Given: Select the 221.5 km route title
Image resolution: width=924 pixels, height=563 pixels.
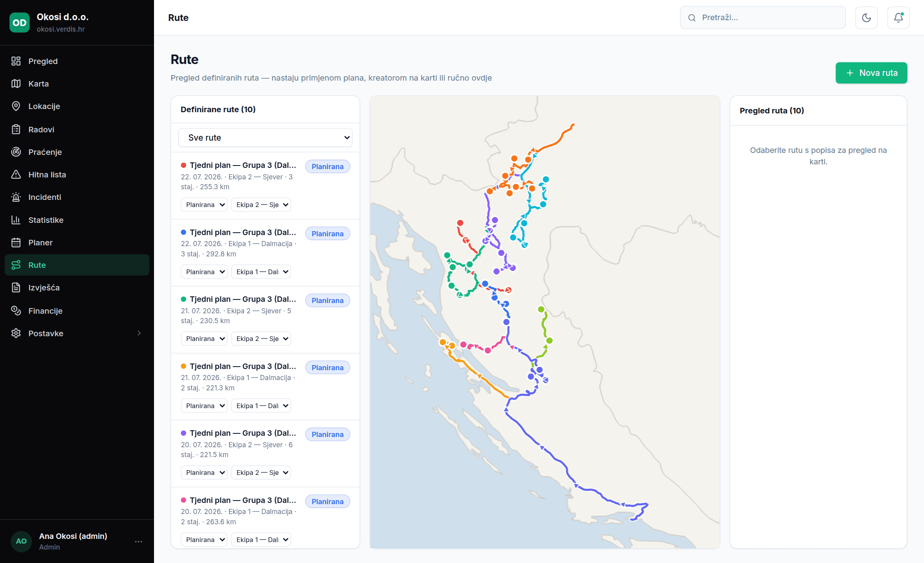Looking at the screenshot, I should (x=243, y=433).
